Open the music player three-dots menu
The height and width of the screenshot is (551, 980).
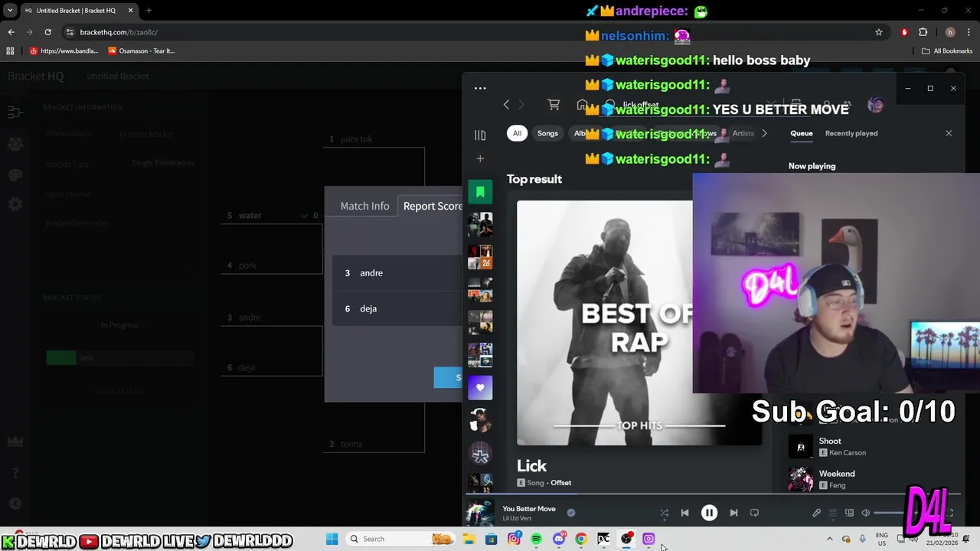click(480, 88)
